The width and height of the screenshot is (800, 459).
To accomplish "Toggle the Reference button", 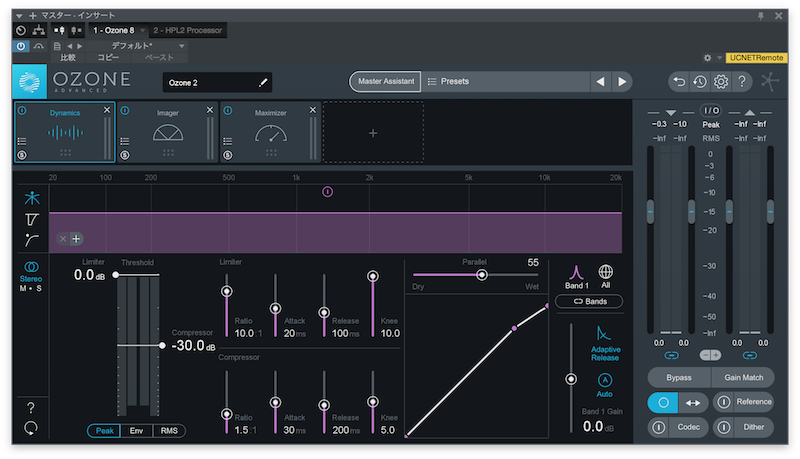I will (x=743, y=402).
